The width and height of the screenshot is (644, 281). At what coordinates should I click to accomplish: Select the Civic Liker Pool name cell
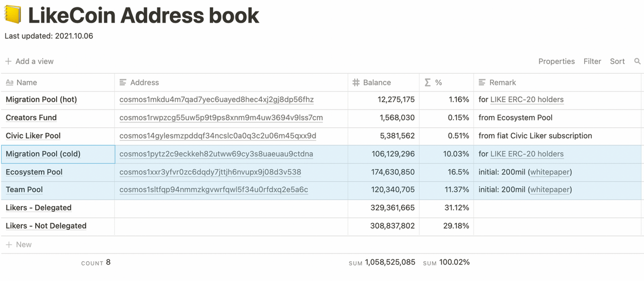(58, 136)
